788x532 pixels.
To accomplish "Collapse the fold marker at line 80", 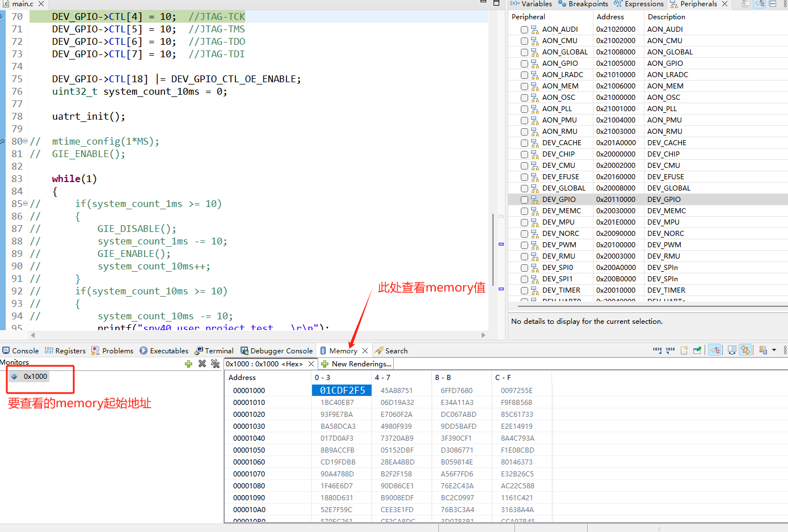I will (26, 142).
